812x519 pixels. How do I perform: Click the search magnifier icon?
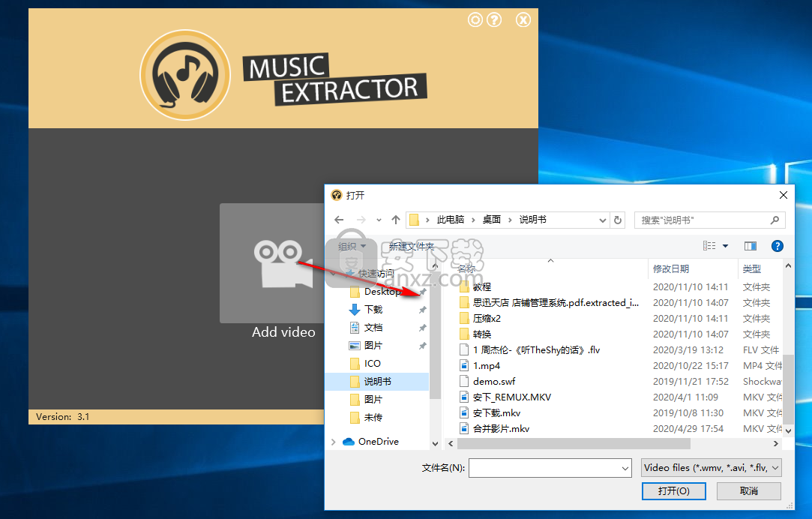point(775,220)
